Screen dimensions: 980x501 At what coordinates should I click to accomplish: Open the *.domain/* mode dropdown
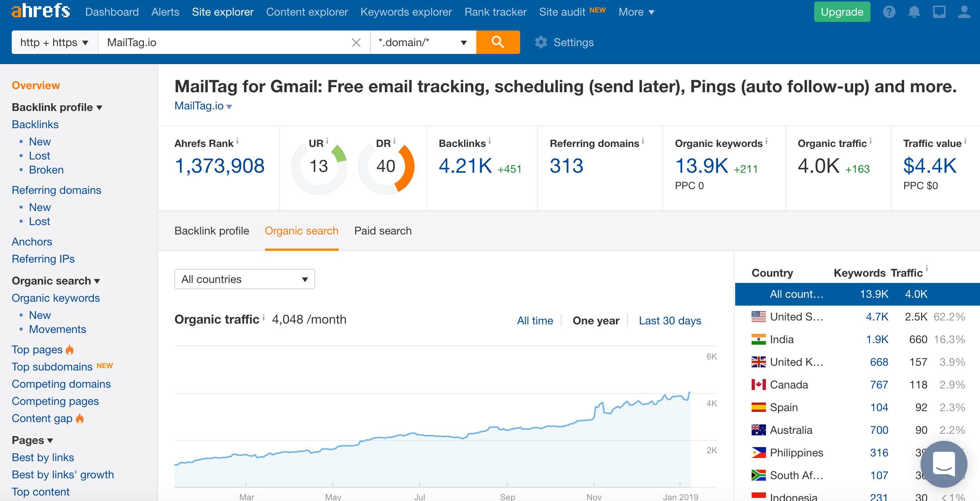click(423, 42)
